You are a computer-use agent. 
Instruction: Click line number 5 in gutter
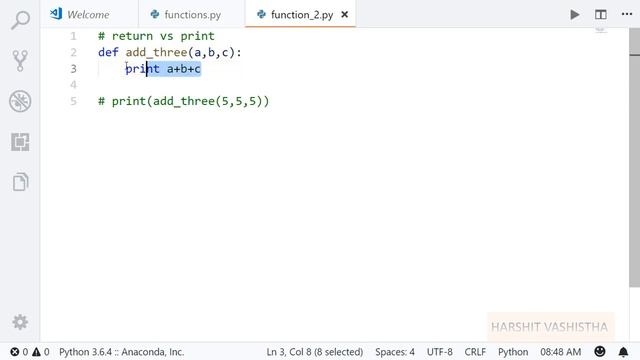point(73,101)
